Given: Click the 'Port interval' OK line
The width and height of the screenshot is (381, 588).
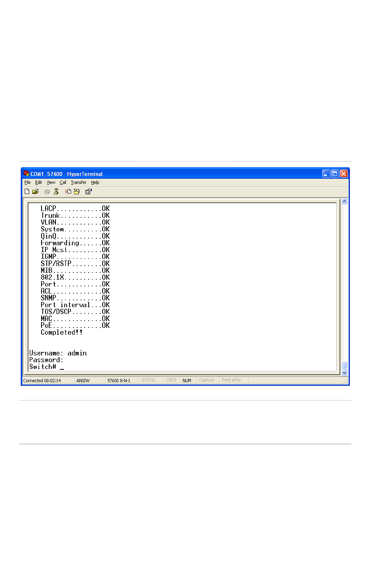Looking at the screenshot, I should point(75,305).
